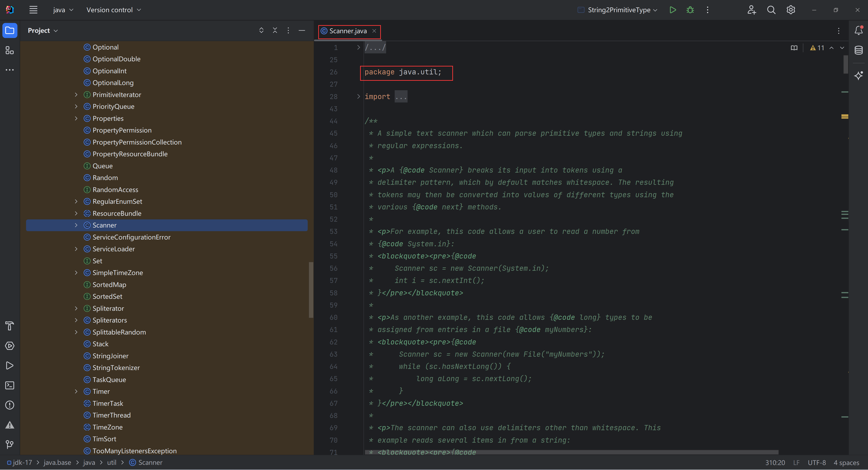Open the Terminal tool window
The height and width of the screenshot is (470, 868).
(10, 385)
